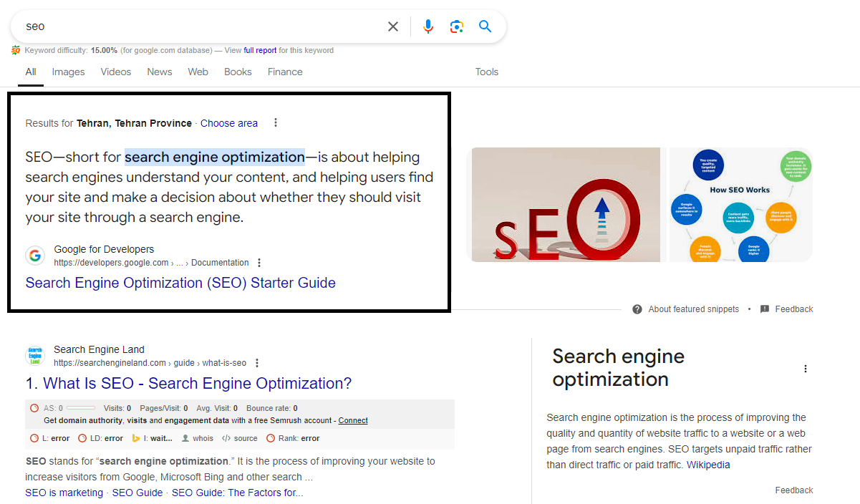This screenshot has height=504, width=860.
Task: Open the Wikipedia link in knowledge panel
Action: tap(708, 465)
